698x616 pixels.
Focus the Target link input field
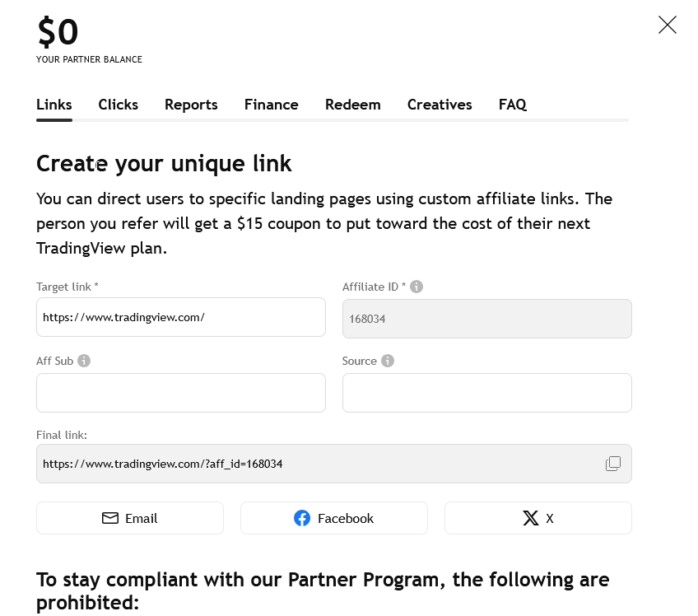point(181,317)
